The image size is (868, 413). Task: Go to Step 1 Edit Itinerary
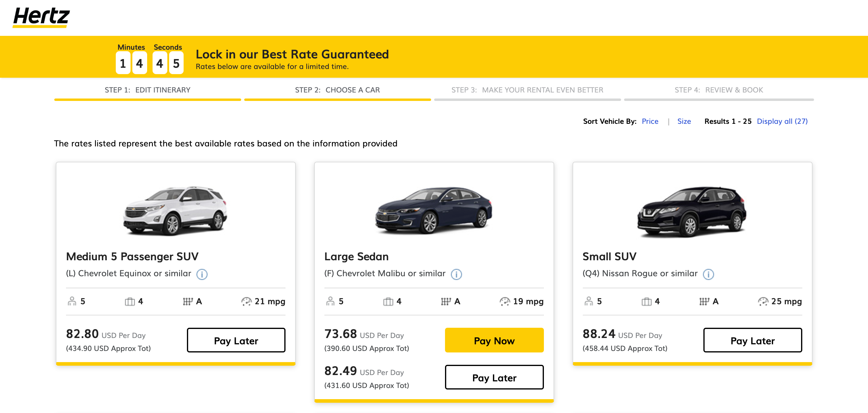(x=147, y=90)
